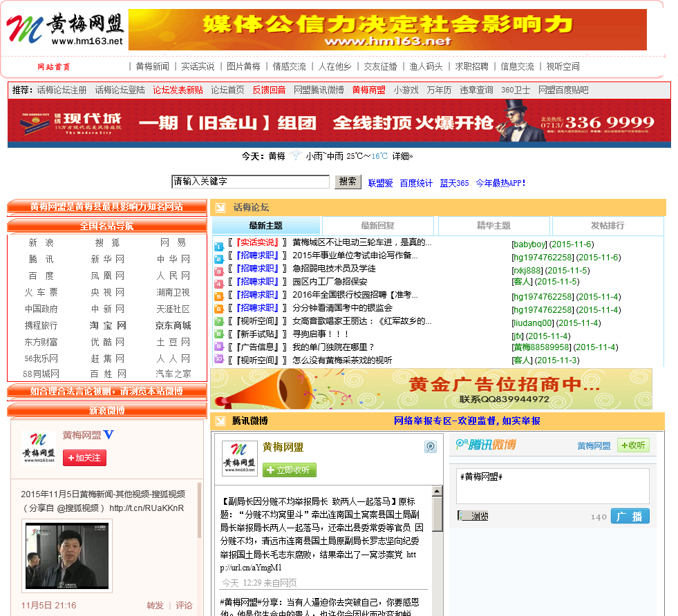The height and width of the screenshot is (616, 678).
Task: Open 网站首页 in the navigation
Action: 54,67
